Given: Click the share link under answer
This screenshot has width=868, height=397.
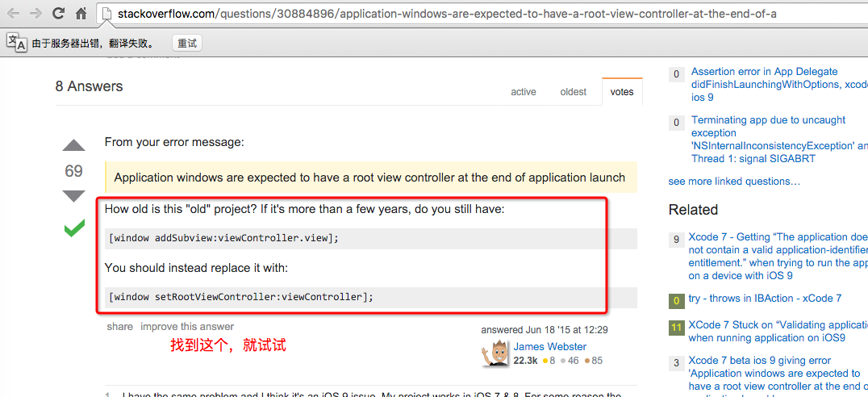Looking at the screenshot, I should pyautogui.click(x=119, y=327).
